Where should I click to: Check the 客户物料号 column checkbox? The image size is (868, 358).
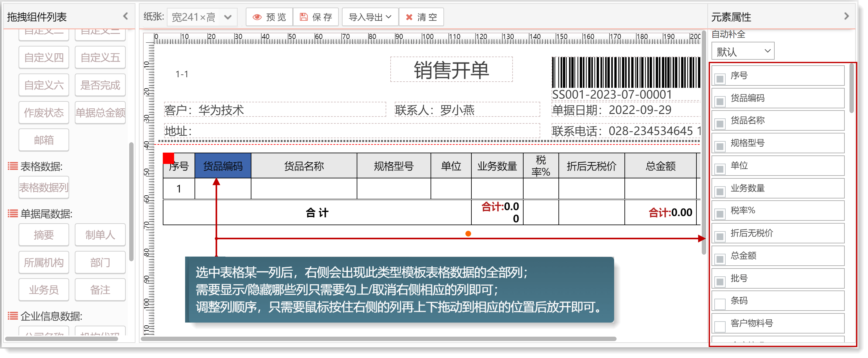pos(720,326)
